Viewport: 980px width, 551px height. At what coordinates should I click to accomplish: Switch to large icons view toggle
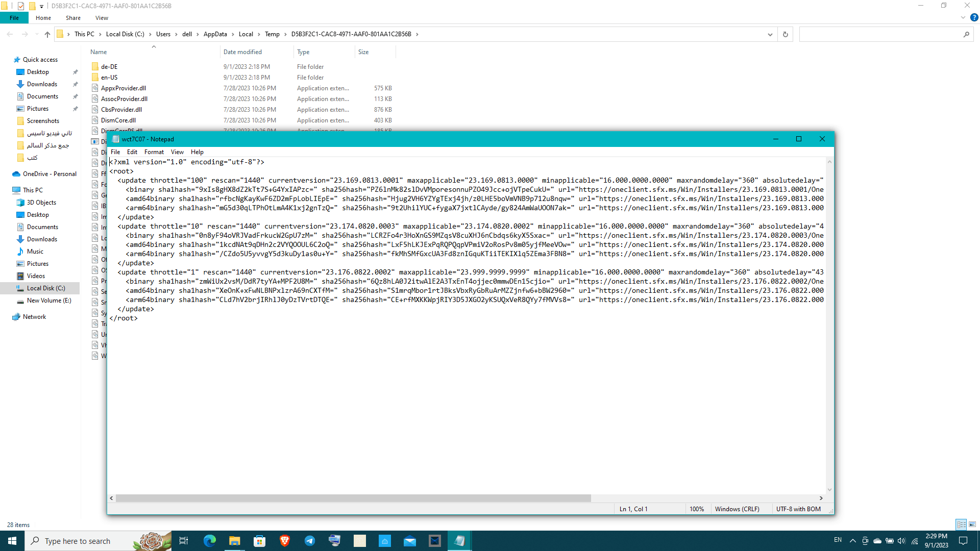tap(972, 524)
